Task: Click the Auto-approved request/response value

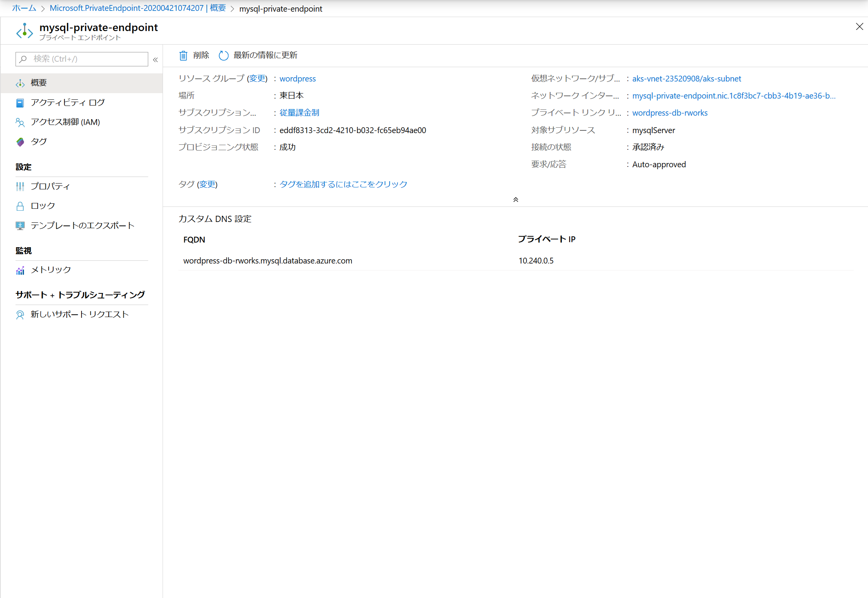Action: (x=659, y=165)
